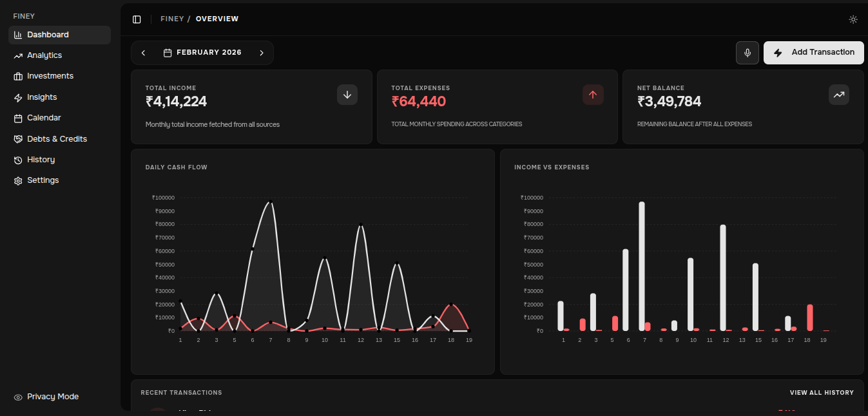Click the Debts & Credits handshake icon

[x=18, y=139]
